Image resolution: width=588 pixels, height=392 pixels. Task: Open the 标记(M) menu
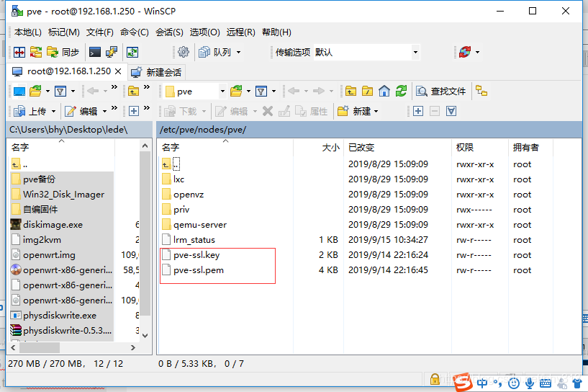pyautogui.click(x=64, y=32)
